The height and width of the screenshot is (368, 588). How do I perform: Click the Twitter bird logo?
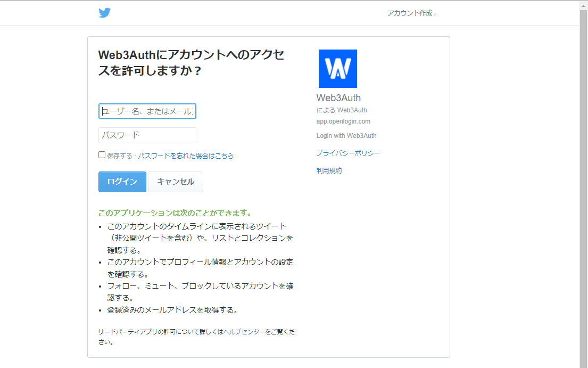105,12
